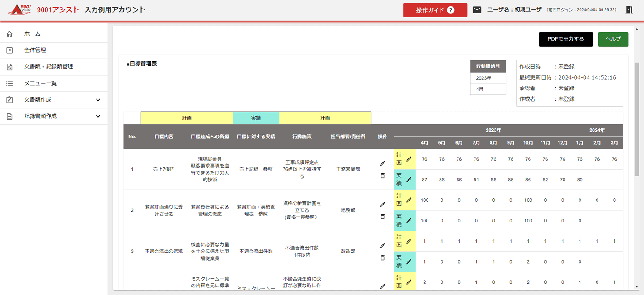This screenshot has width=644, height=295.
Task: Edit 計画 monthly values for row 4
Action: tap(409, 282)
